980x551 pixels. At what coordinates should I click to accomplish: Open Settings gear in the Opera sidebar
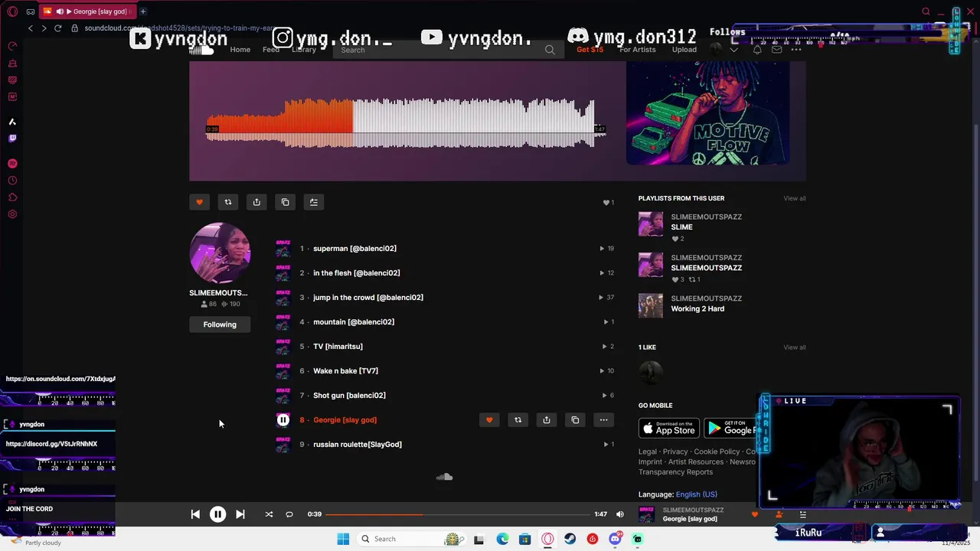click(x=12, y=214)
